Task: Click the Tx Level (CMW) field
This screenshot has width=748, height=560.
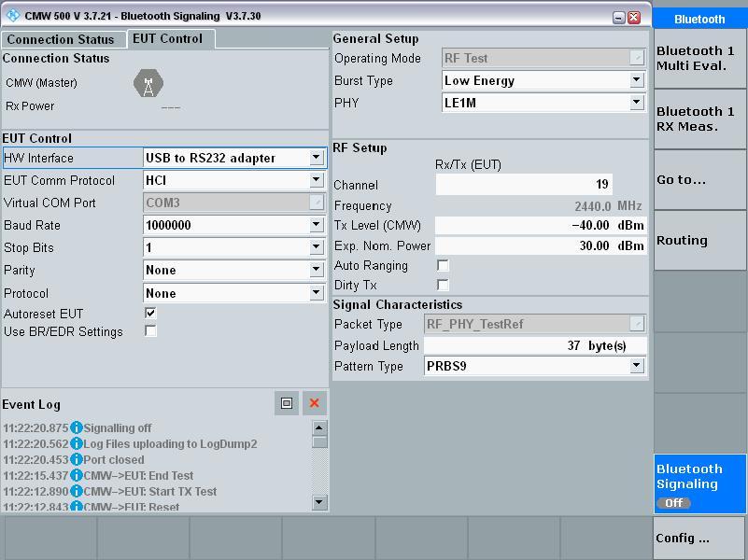Action: click(x=541, y=225)
